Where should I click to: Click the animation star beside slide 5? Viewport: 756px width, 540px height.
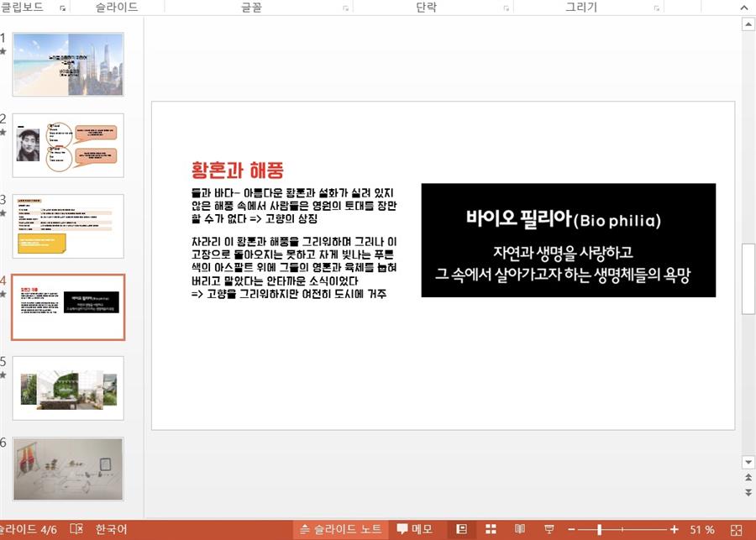(x=3, y=375)
